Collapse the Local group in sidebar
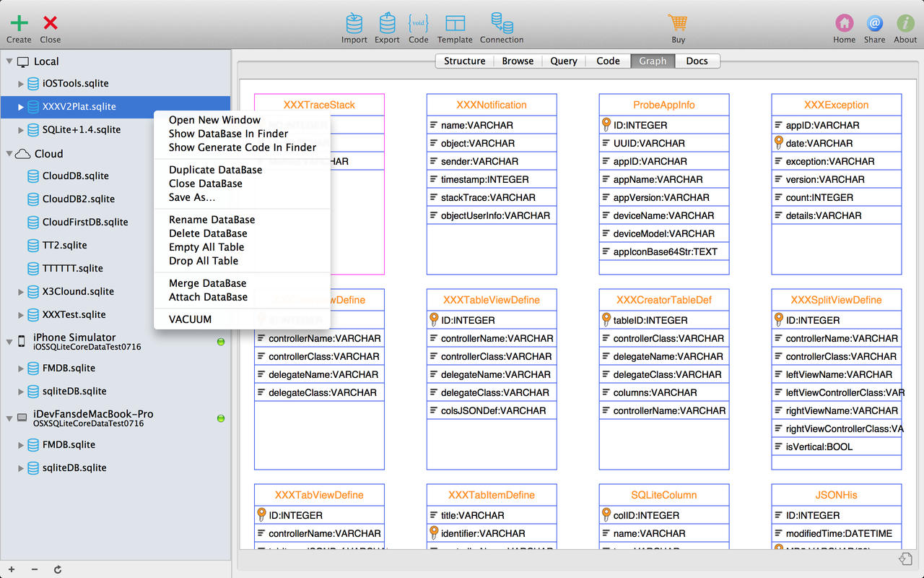 tap(9, 62)
